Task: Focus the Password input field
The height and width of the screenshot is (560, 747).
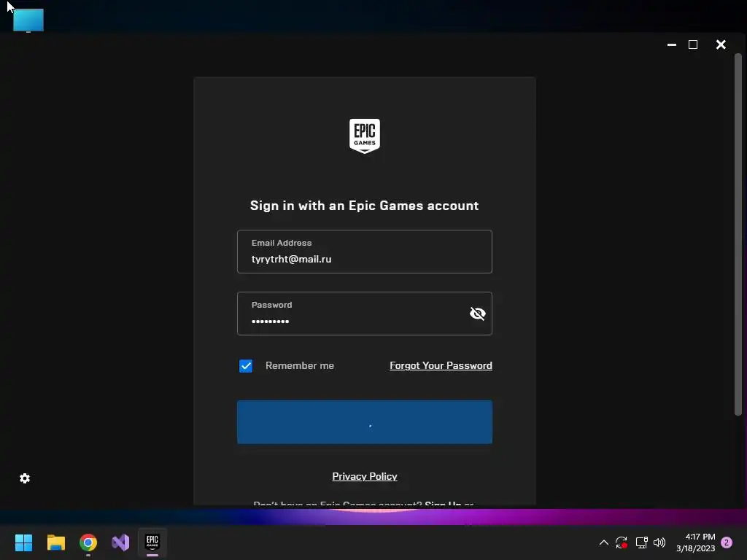Action: point(365,314)
